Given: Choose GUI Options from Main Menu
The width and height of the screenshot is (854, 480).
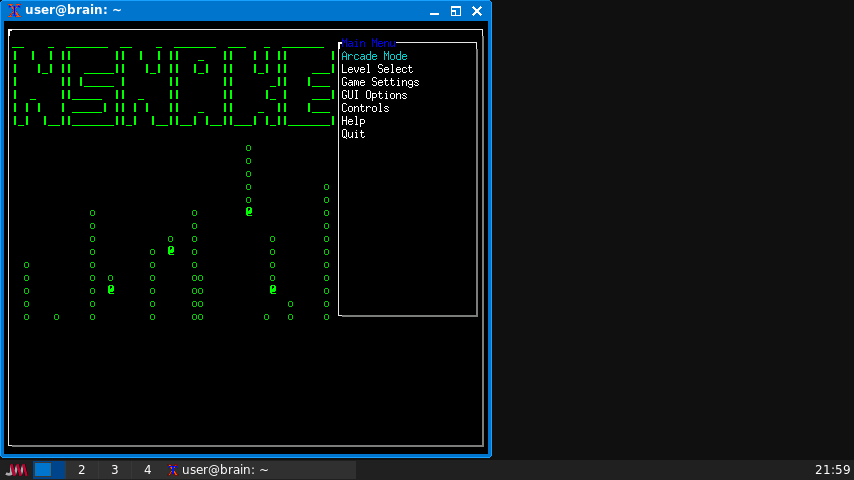Looking at the screenshot, I should 374,95.
